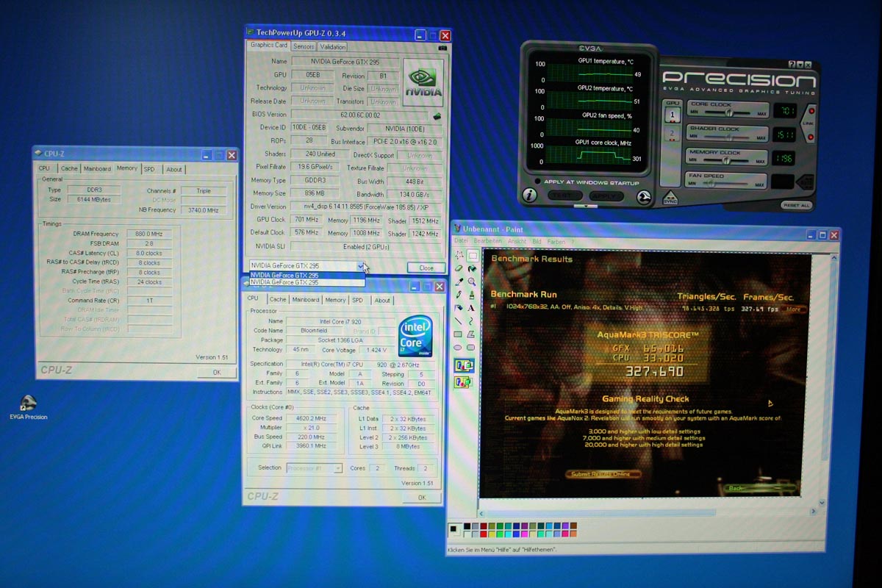Select GPU 1 in EVGA Precision
Image resolution: width=882 pixels, height=588 pixels.
(x=673, y=115)
